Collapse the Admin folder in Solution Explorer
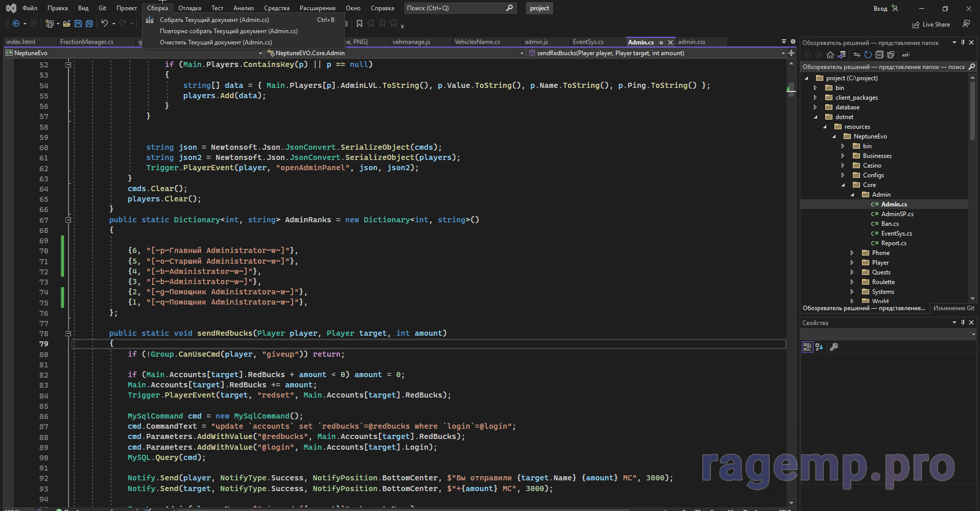The image size is (980, 511). click(852, 195)
